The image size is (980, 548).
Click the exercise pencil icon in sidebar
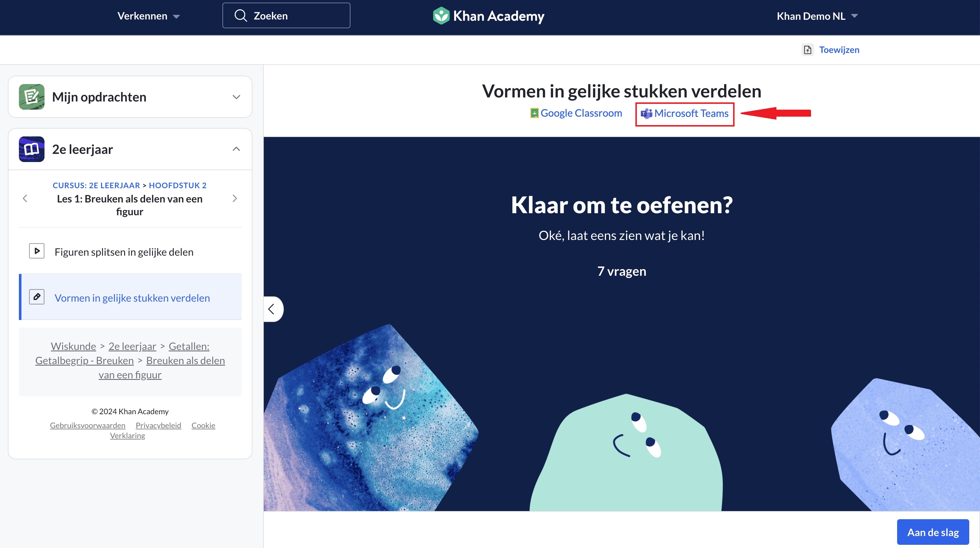click(37, 297)
